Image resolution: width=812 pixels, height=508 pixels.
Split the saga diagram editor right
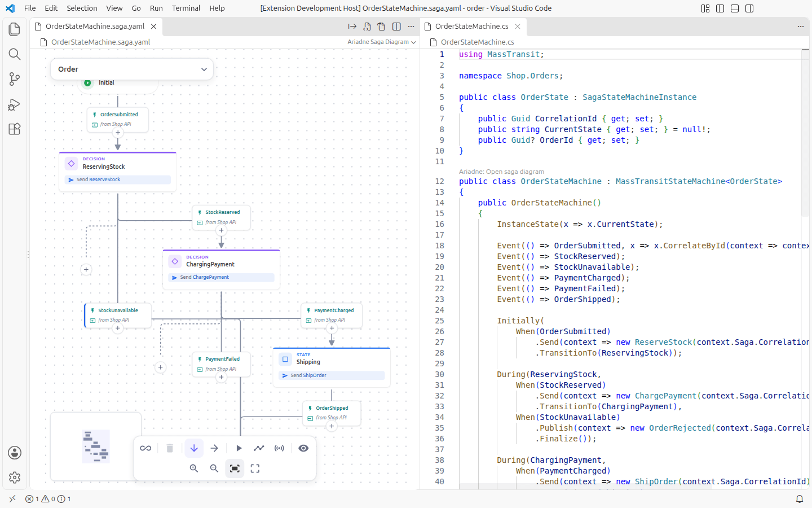pos(396,27)
